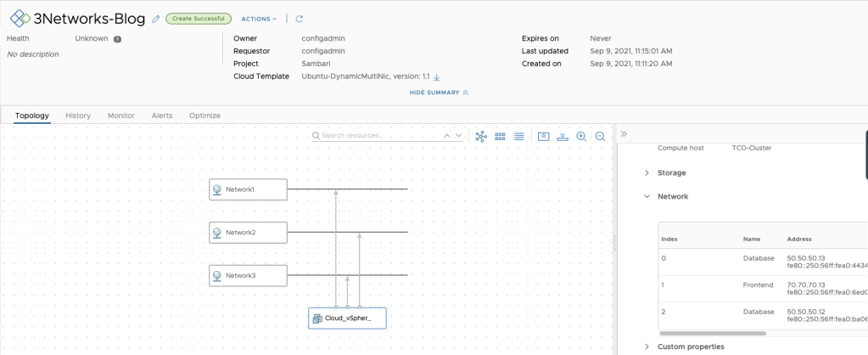Image resolution: width=868 pixels, height=355 pixels.
Task: Open the Actions dropdown menu
Action: click(x=258, y=19)
